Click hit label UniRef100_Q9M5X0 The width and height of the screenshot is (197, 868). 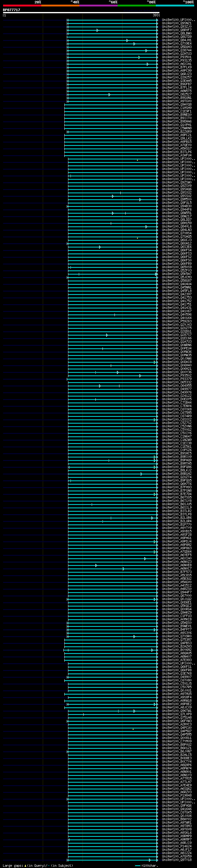pyautogui.click(x=177, y=200)
